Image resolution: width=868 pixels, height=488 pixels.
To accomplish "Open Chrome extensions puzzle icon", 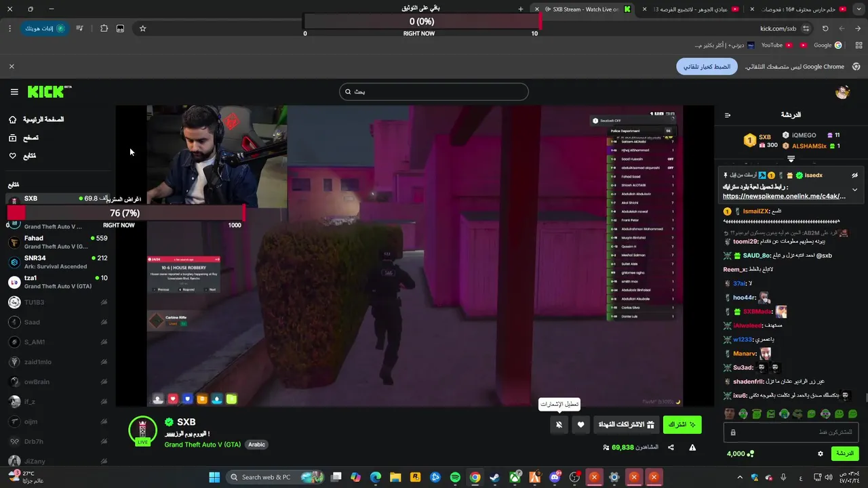I will click(x=104, y=28).
